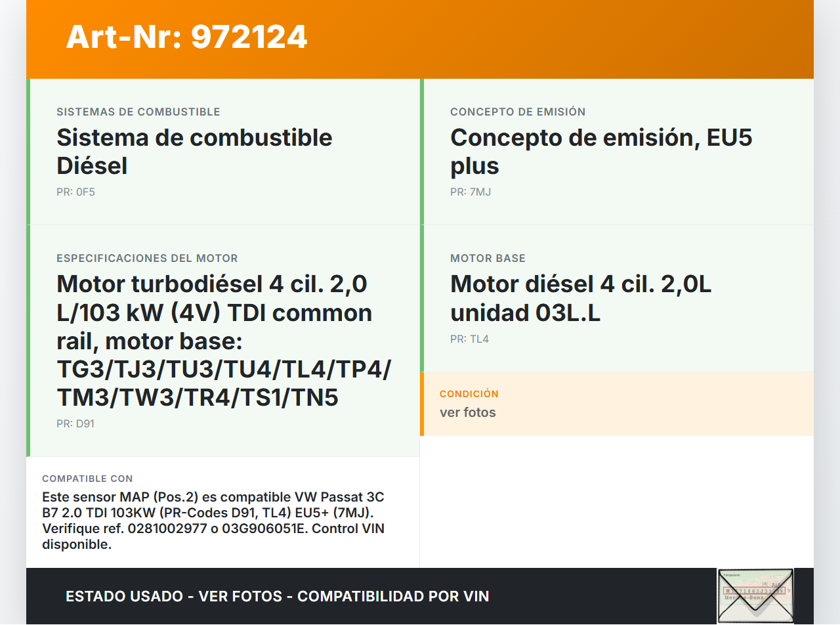The width and height of the screenshot is (840, 625).
Task: Click the MAP sensor compatibility paragraph
Action: [213, 520]
